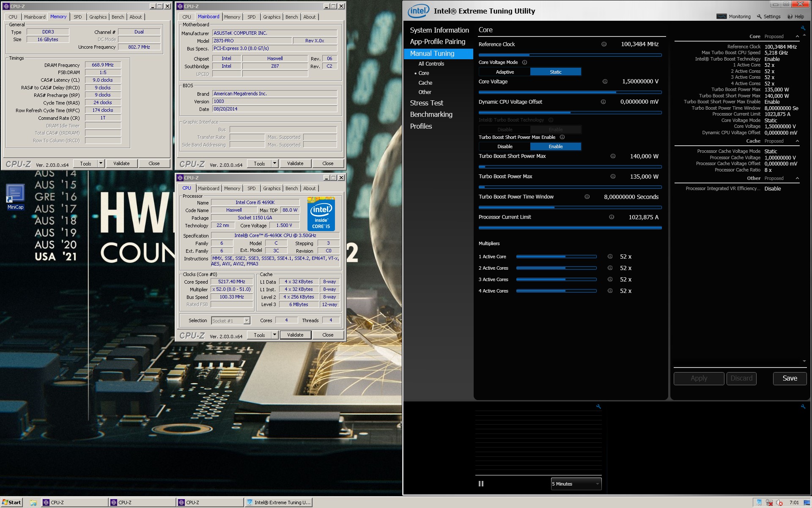Click Close in Memory CPU-Z window
This screenshot has height=508, width=812.
pos(154,163)
